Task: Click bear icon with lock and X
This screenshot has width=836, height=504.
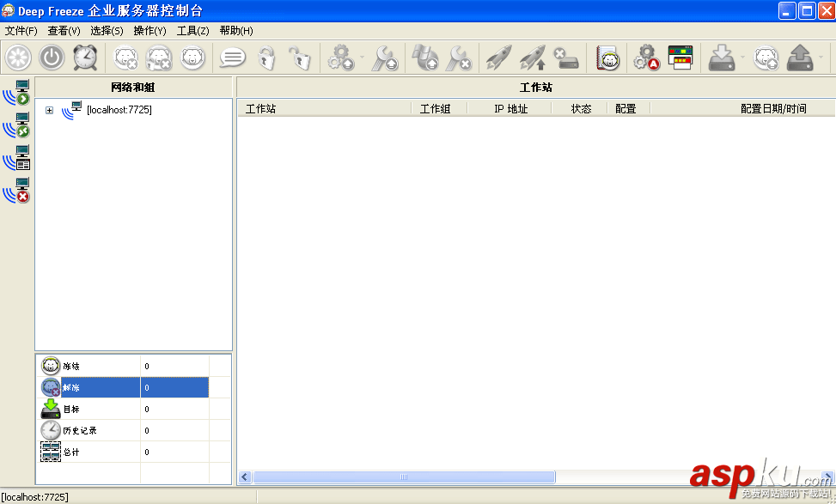Action: click(160, 58)
